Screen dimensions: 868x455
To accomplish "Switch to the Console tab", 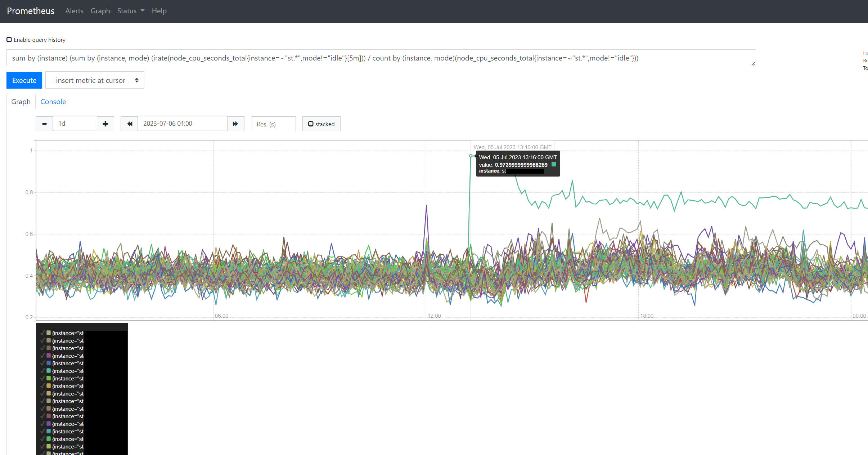I will click(53, 102).
